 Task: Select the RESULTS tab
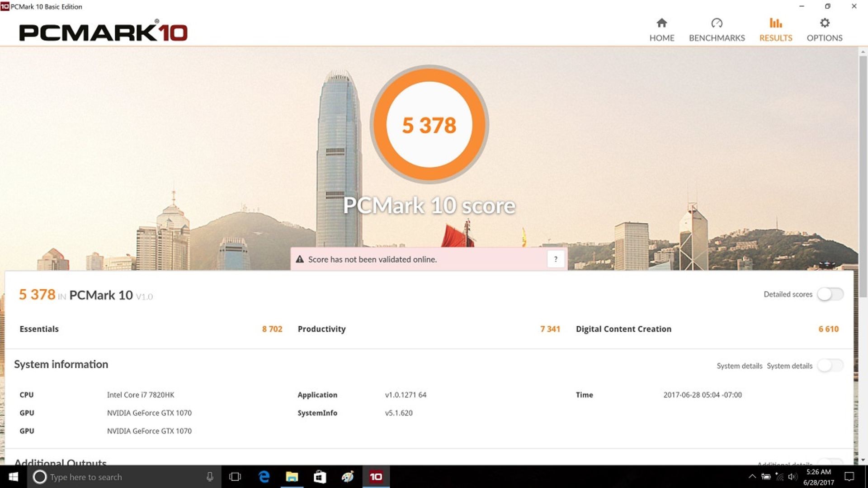tap(776, 30)
